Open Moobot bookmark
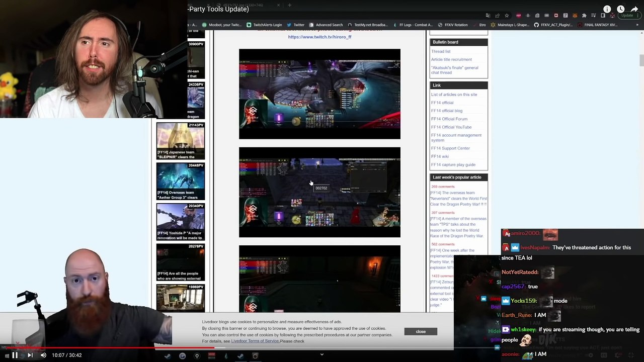 pos(221,25)
